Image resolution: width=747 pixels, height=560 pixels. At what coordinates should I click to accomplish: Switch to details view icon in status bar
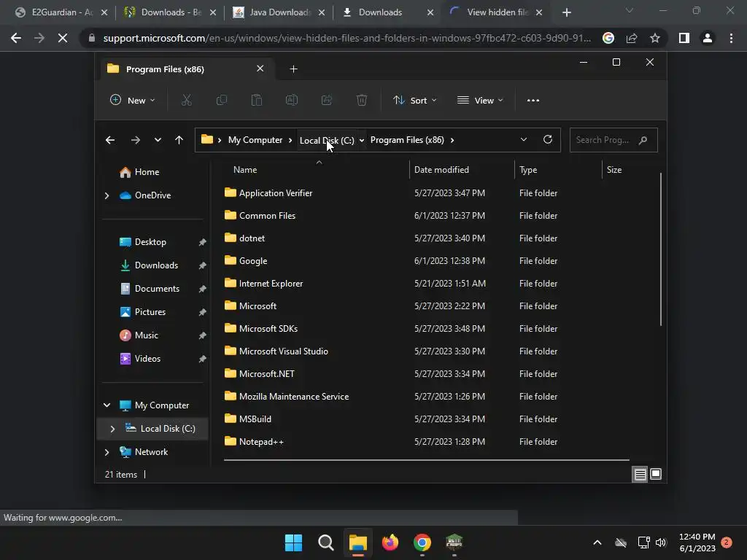(640, 474)
